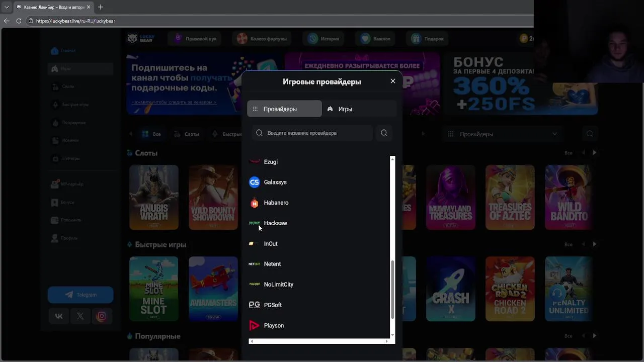This screenshot has height=362, width=644.
Task: Open Crash X game thumbnail
Action: tap(450, 289)
